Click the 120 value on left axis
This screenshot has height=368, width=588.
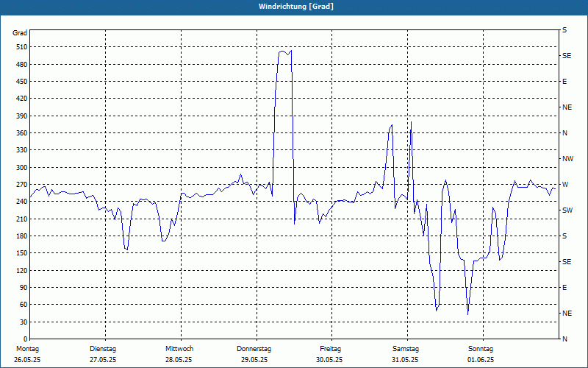pyautogui.click(x=22, y=270)
